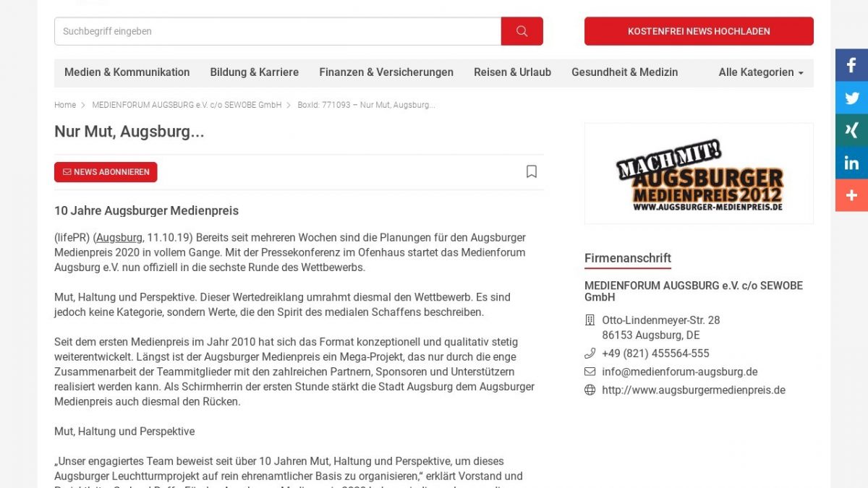
Task: Email info@medienforum-augsburg.de
Action: click(x=680, y=372)
